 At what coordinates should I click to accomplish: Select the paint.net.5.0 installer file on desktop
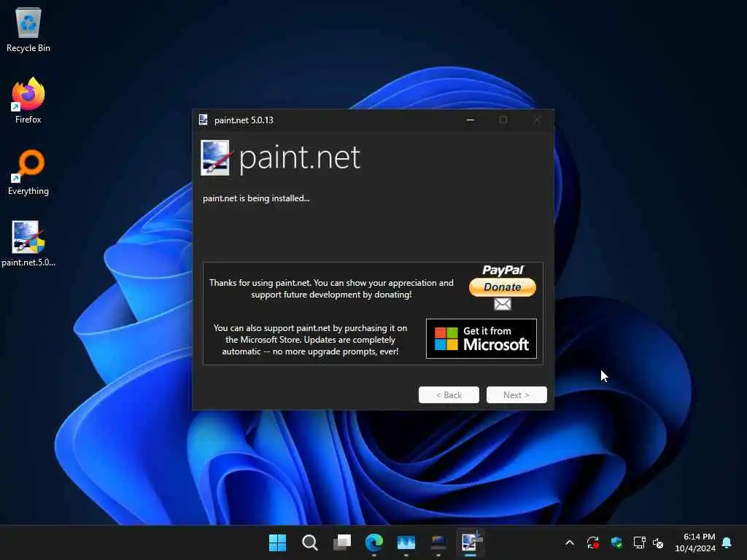coord(28,244)
